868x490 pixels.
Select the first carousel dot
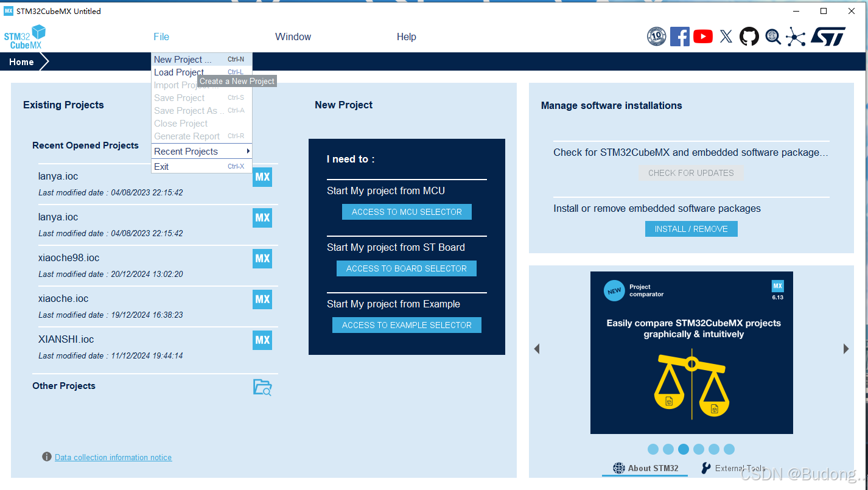[653, 449]
